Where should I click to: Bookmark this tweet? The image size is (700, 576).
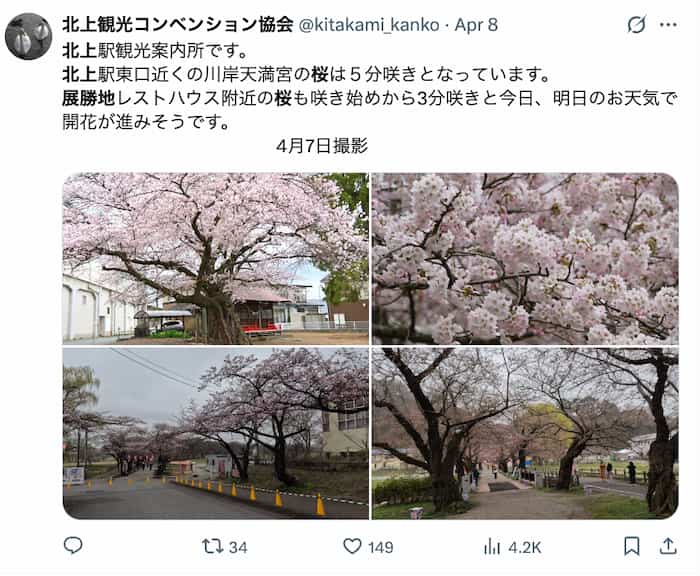click(632, 546)
